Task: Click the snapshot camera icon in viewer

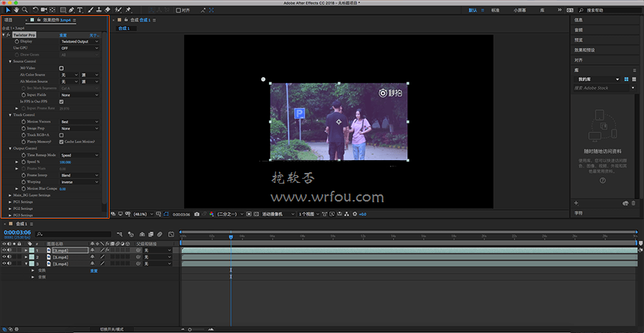Action: click(x=197, y=214)
